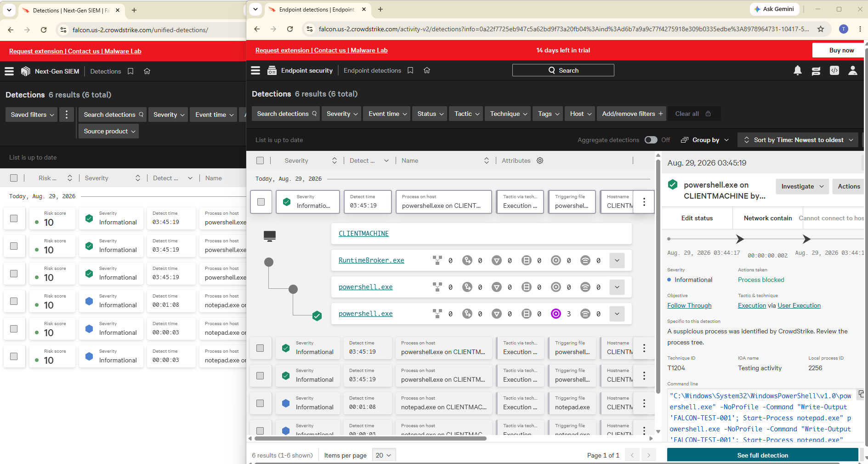Open Attributes column settings gear

tap(540, 160)
